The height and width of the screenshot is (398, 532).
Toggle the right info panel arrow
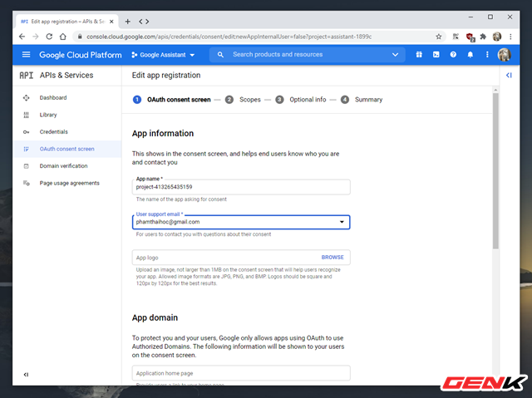[509, 76]
